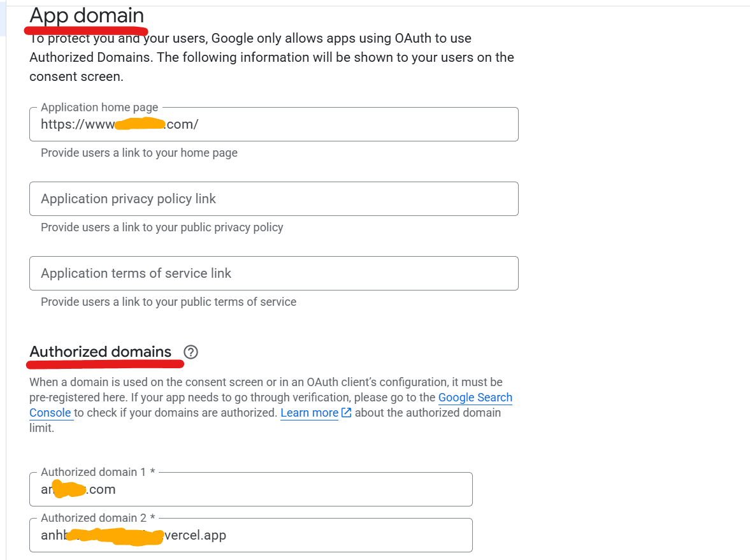Click the 'Provide users a link to your home page' hint
The height and width of the screenshot is (560, 750).
tap(139, 153)
